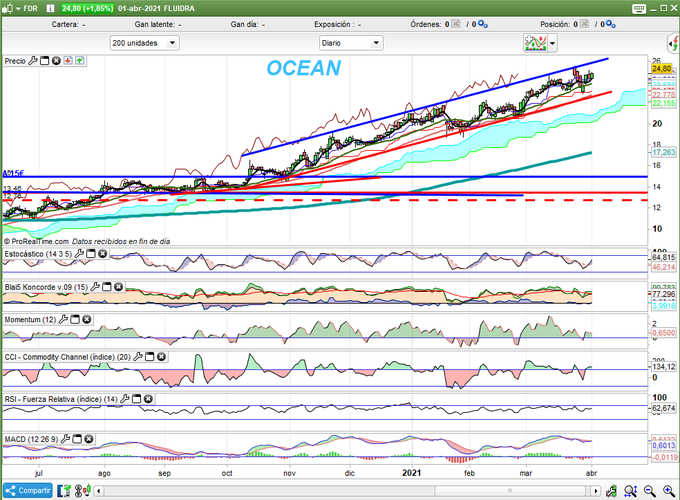Add indicator above with green arrow icon
Screen dimensions: 680x500
(79, 61)
